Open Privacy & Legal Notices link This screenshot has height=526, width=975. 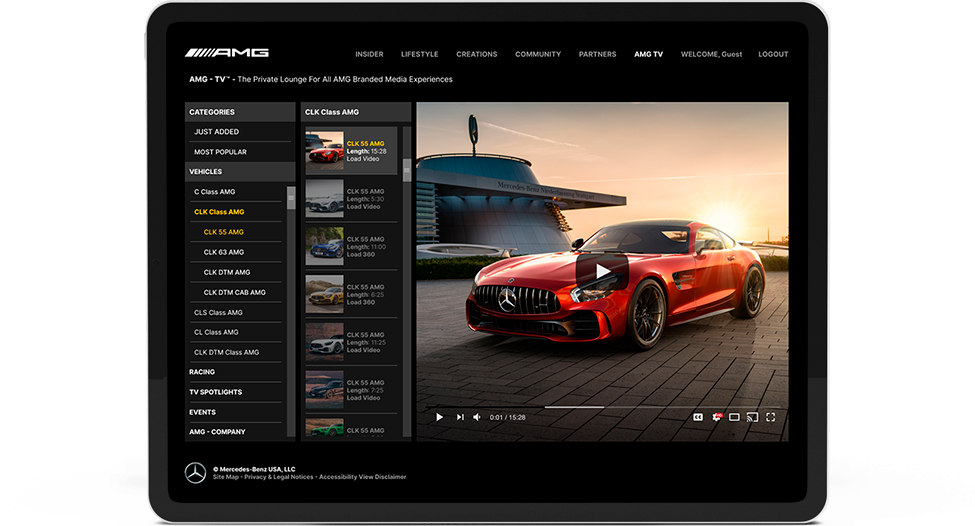(x=279, y=477)
